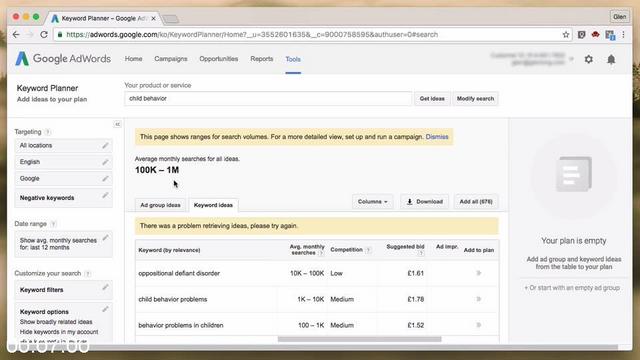Add child behavior problems to plan

coord(479,299)
